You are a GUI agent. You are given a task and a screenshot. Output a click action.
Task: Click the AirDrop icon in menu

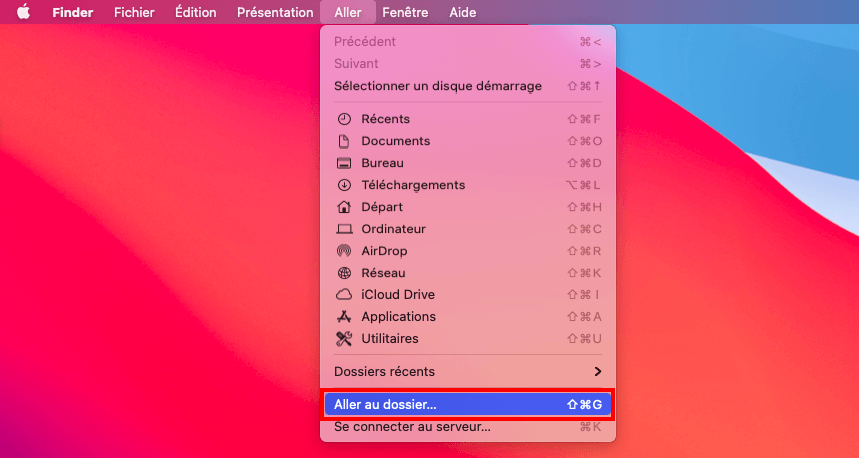[344, 251]
